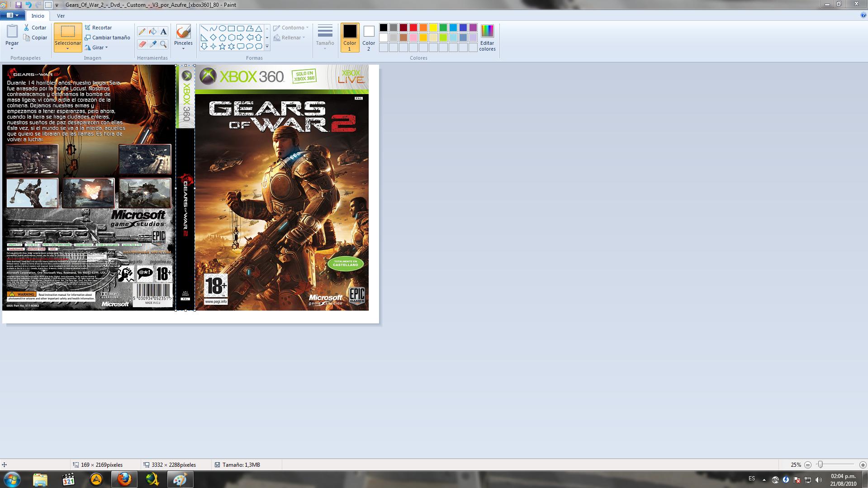868x488 pixels.
Task: Click the Copiar button
Action: [x=35, y=38]
